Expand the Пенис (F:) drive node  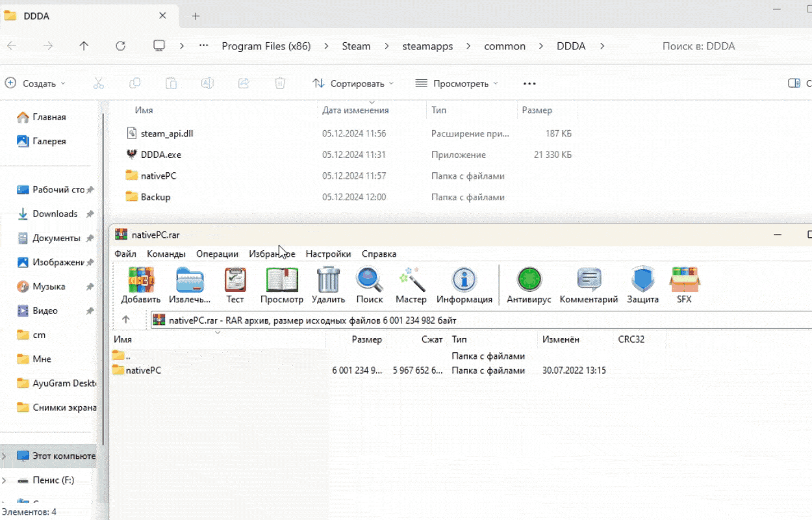[5, 480]
